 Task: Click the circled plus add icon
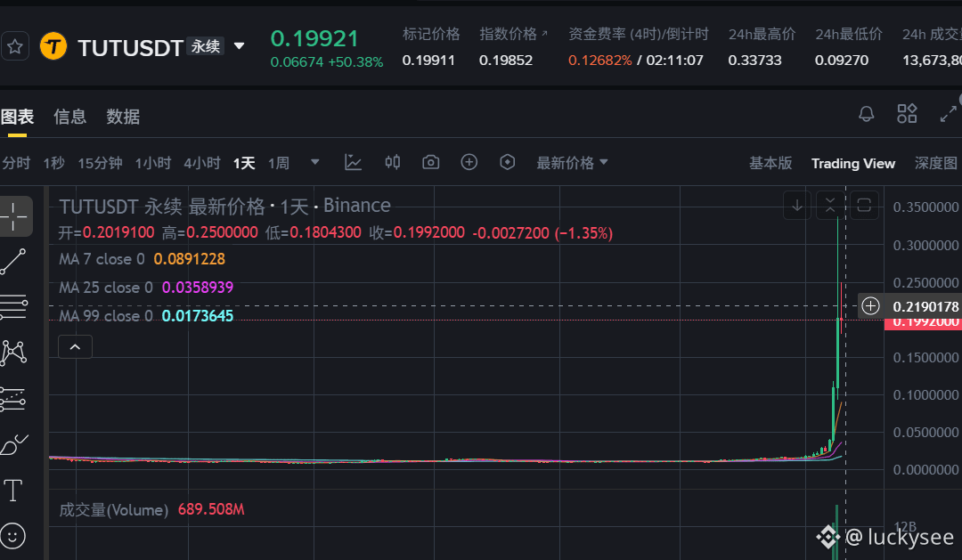point(469,162)
